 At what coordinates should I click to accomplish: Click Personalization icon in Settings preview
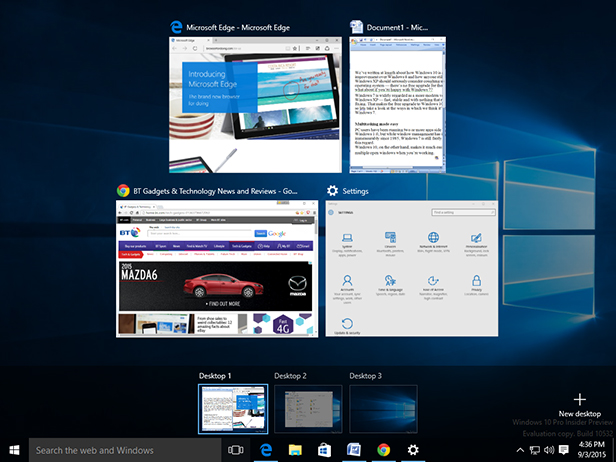point(476,238)
